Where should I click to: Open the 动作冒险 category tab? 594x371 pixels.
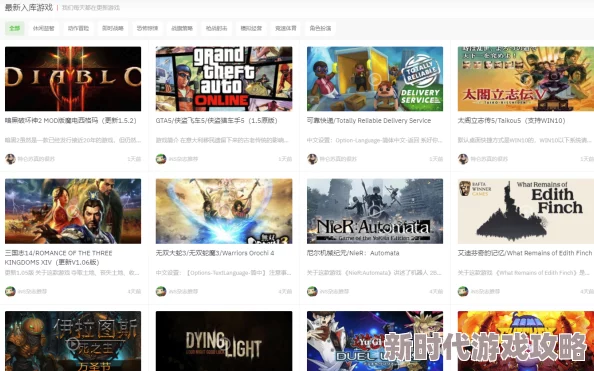[78, 28]
